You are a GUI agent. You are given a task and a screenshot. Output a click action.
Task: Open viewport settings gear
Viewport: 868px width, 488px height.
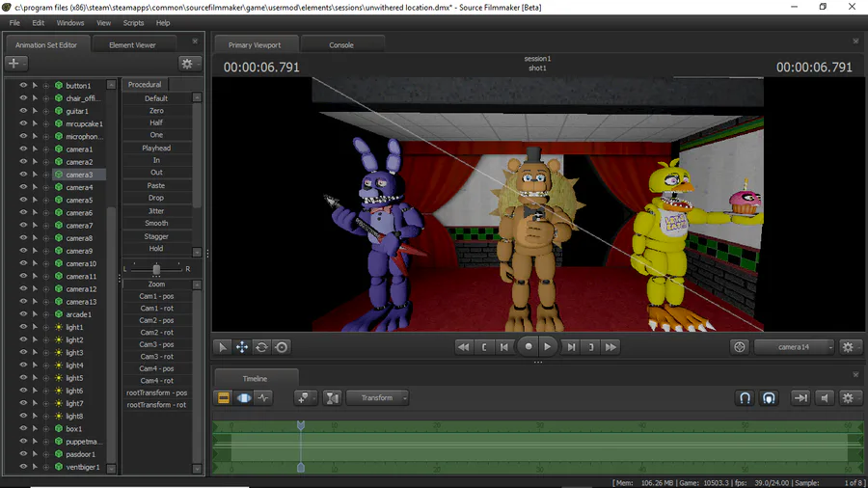(848, 347)
